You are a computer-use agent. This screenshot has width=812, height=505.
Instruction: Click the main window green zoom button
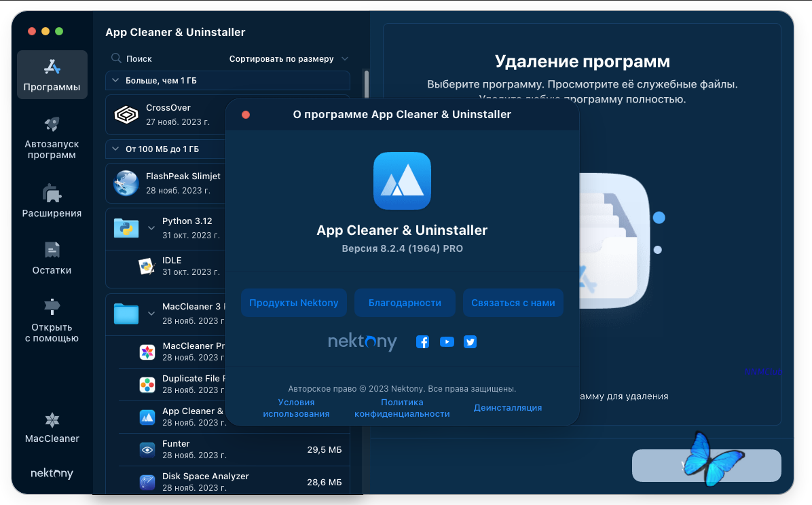[x=59, y=31]
